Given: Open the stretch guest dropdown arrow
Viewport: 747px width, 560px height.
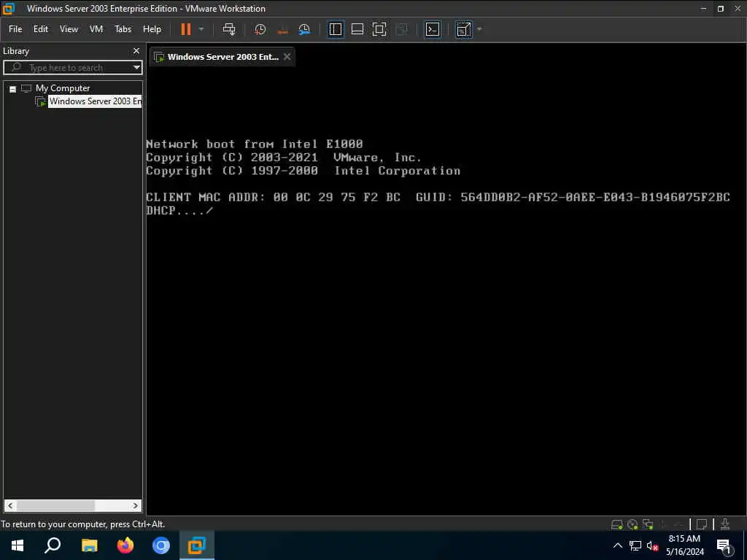Looking at the screenshot, I should [x=479, y=29].
